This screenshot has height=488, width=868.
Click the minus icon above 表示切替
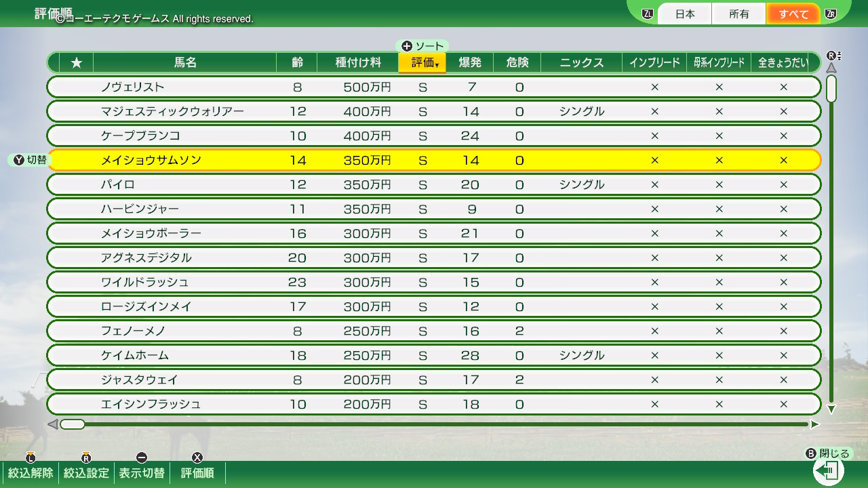coord(141,457)
